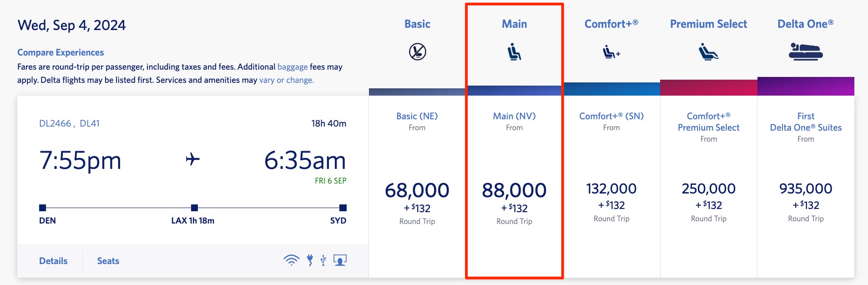Click the Basic no-seat-selection icon

[417, 51]
